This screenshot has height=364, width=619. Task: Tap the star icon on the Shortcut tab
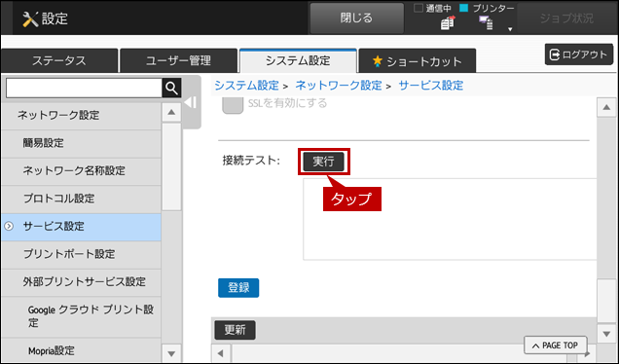[378, 60]
